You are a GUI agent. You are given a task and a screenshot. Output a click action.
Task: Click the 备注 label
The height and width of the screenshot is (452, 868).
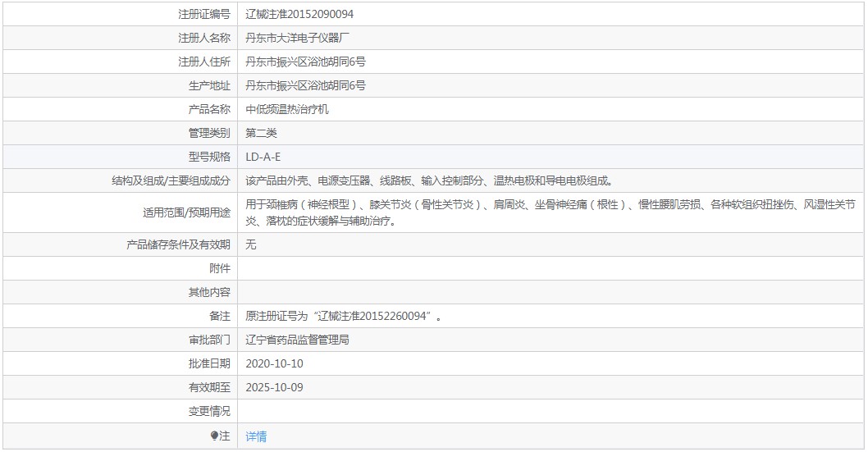click(x=220, y=316)
